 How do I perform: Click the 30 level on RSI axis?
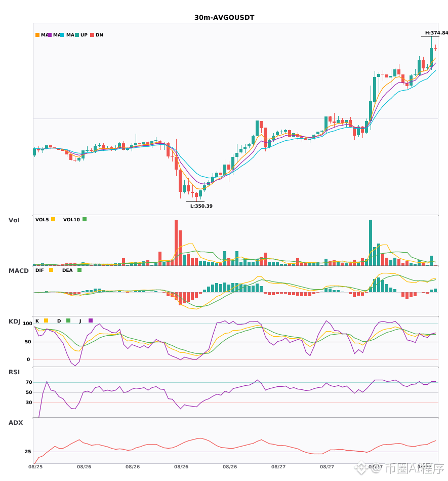[29, 403]
